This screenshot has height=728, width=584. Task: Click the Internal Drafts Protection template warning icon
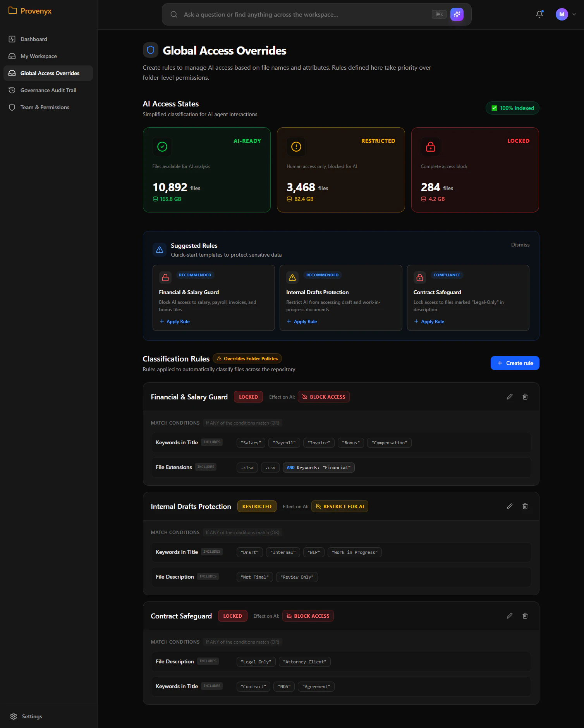(292, 277)
